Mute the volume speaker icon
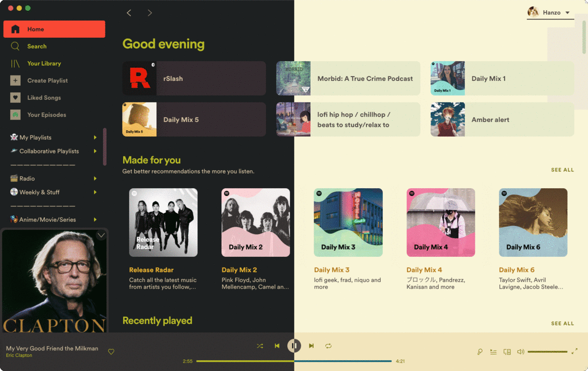The image size is (588, 371). 520,352
